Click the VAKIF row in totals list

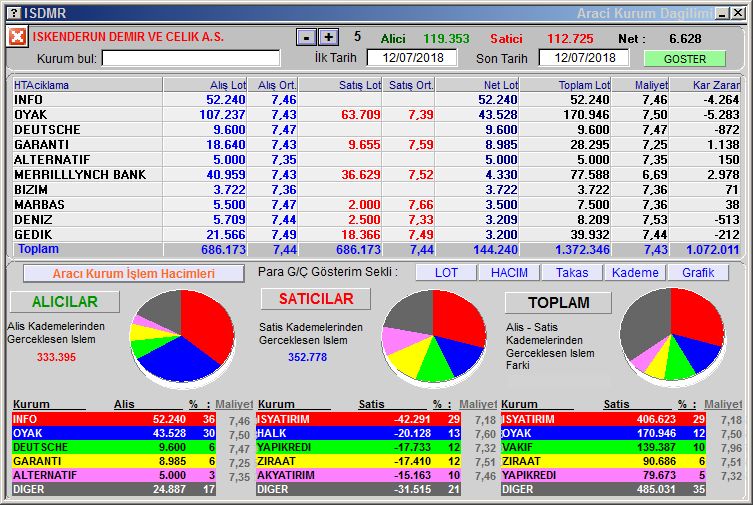coord(603,447)
